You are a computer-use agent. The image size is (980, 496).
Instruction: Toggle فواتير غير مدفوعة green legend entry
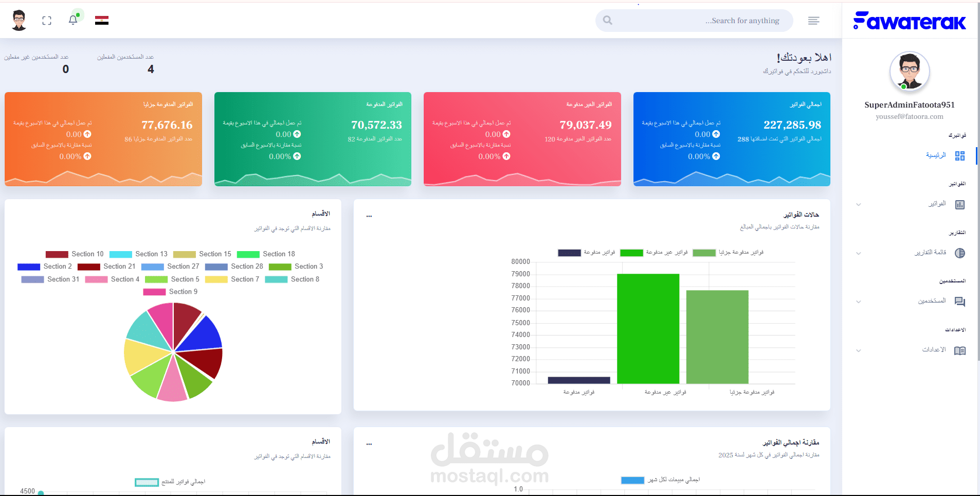654,253
